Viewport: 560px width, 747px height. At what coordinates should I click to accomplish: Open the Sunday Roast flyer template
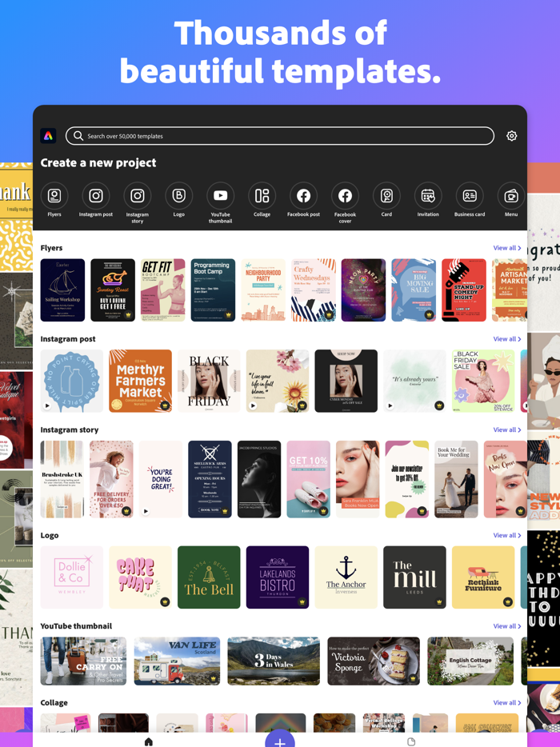tap(113, 290)
